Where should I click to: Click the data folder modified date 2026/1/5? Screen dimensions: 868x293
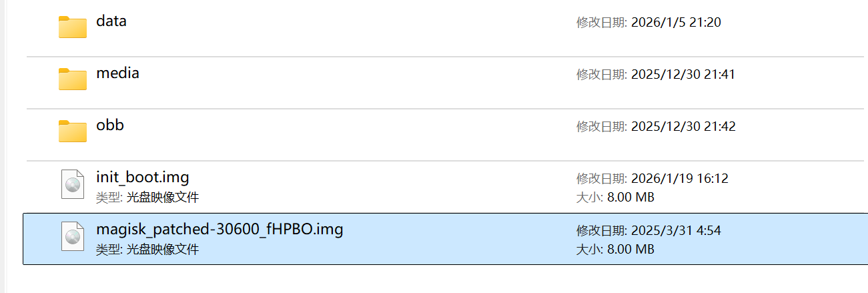(x=675, y=23)
